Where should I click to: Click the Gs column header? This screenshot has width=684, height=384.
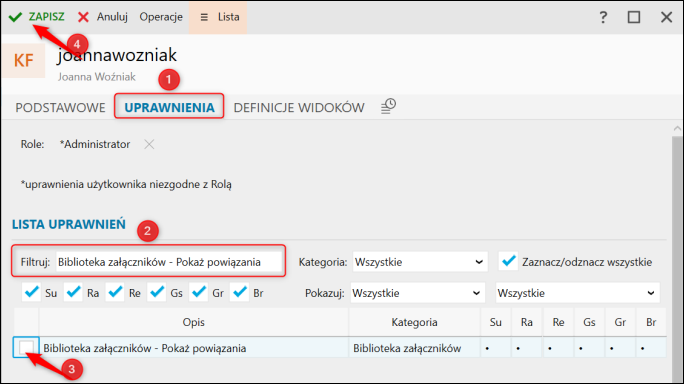[589, 322]
